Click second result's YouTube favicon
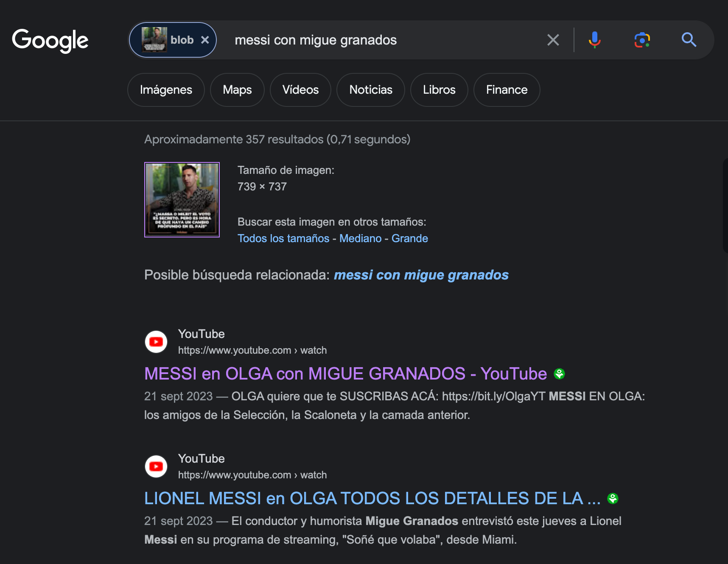The width and height of the screenshot is (728, 564). pyautogui.click(x=156, y=466)
